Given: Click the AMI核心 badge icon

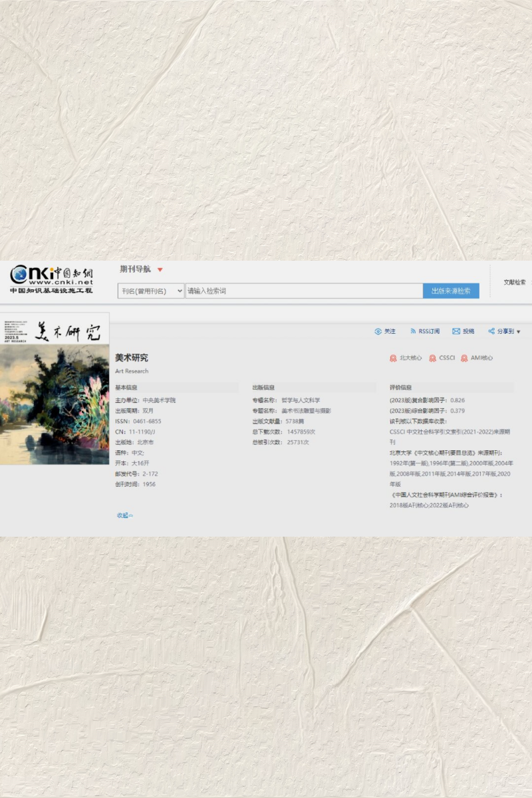Looking at the screenshot, I should point(464,358).
